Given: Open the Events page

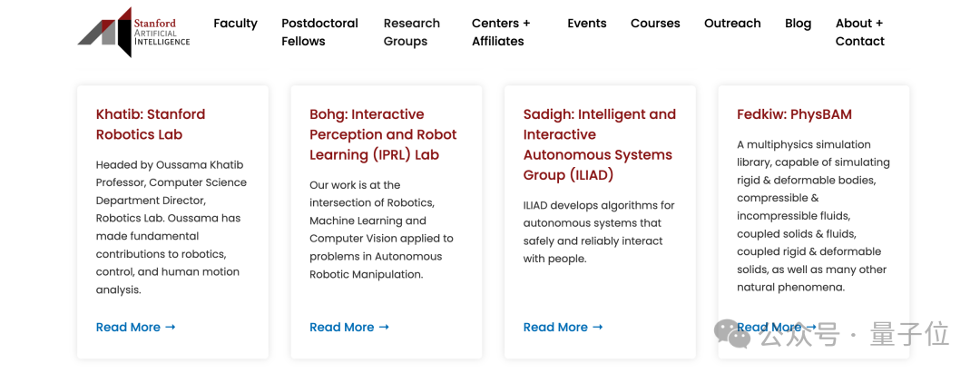Looking at the screenshot, I should pos(586,24).
